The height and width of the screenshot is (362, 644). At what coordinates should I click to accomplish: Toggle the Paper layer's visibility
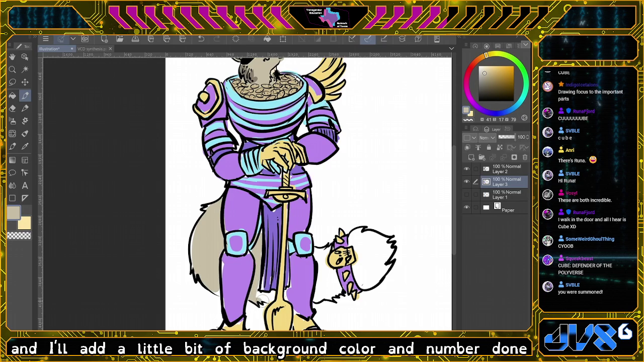(x=466, y=207)
